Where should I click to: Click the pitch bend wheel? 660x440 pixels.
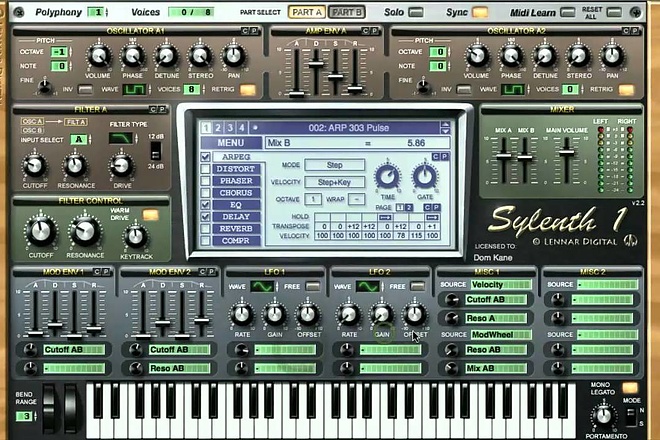tap(49, 408)
